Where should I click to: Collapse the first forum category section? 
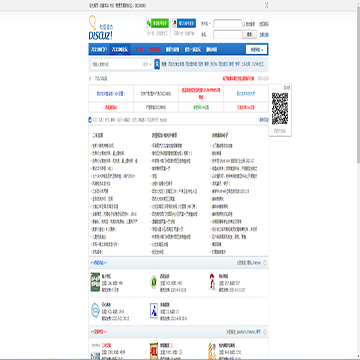(x=265, y=263)
